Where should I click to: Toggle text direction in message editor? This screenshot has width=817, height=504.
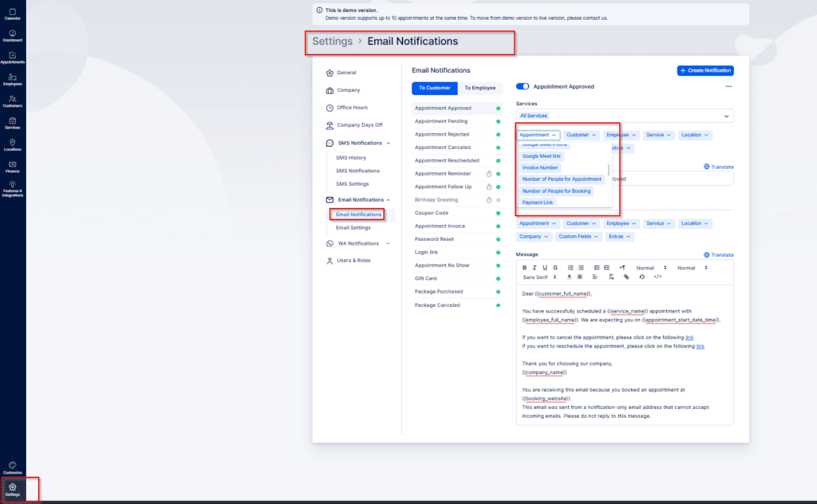622,268
